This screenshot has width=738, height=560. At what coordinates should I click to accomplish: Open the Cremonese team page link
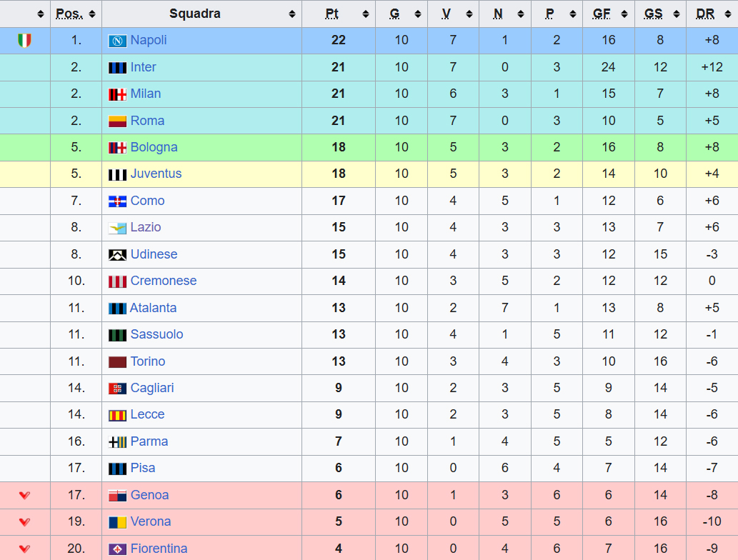point(163,281)
